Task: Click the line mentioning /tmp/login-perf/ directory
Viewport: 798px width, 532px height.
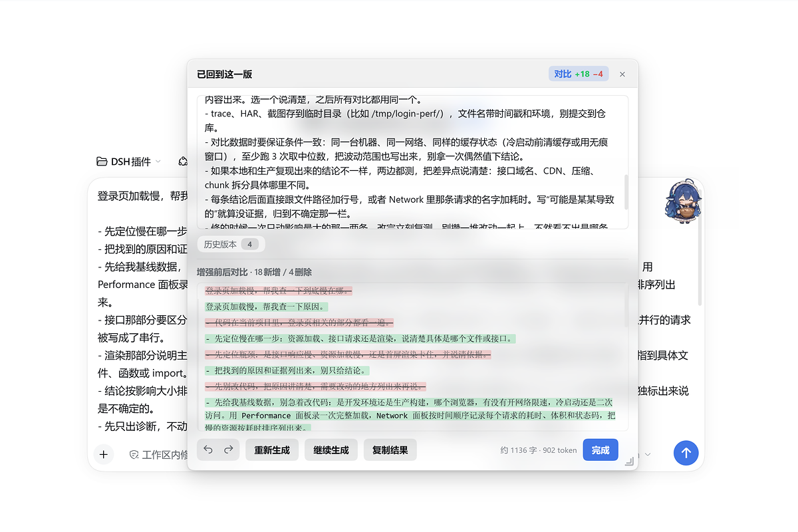Action: pyautogui.click(x=406, y=120)
